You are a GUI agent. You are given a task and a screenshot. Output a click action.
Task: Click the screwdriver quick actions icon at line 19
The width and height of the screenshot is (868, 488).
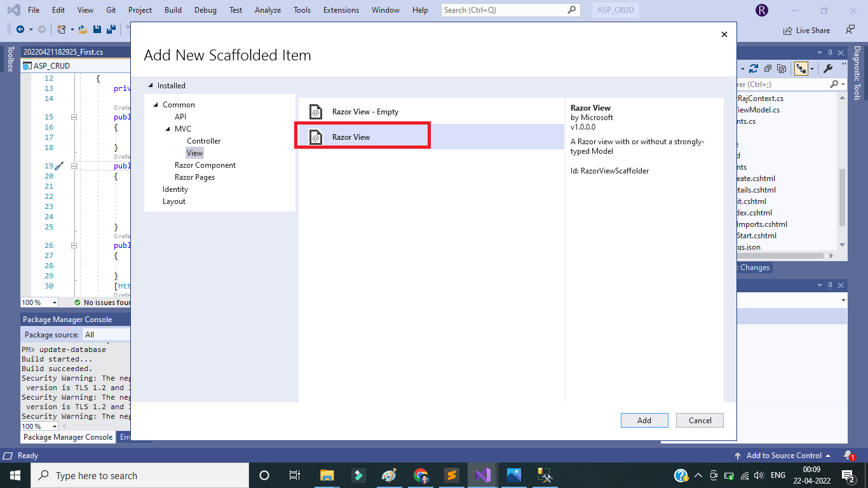59,166
